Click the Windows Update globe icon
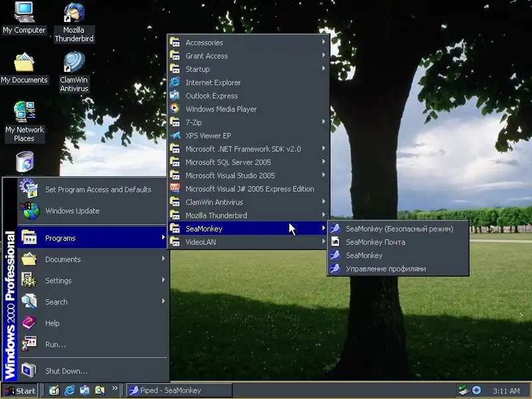This screenshot has height=399, width=532. point(29,210)
